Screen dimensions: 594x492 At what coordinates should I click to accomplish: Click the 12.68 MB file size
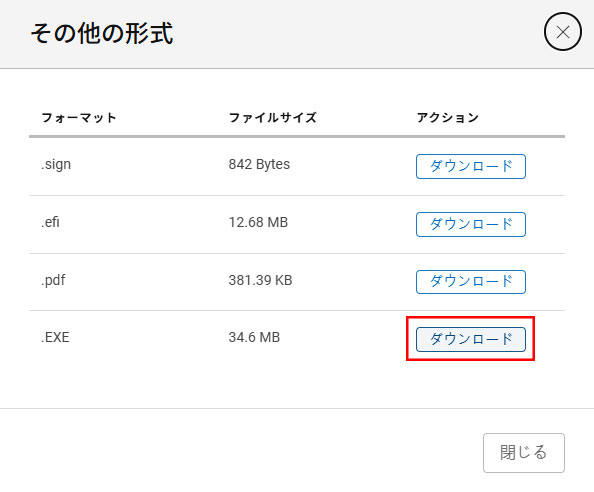coord(258,222)
